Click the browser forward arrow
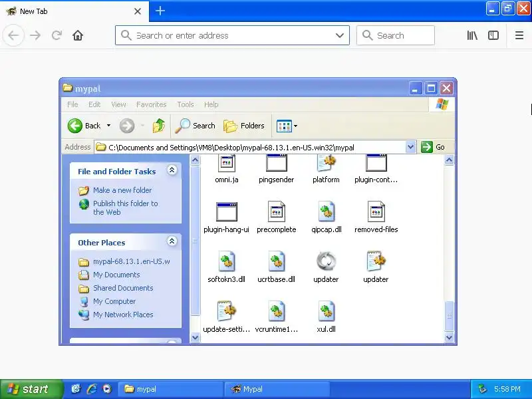532x399 pixels. [35, 35]
